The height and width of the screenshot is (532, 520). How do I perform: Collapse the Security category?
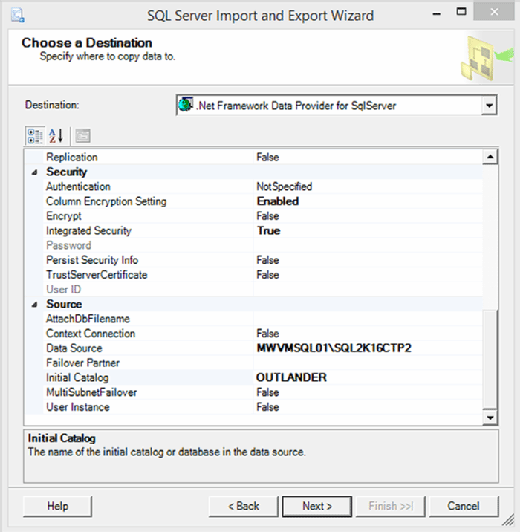pos(34,172)
